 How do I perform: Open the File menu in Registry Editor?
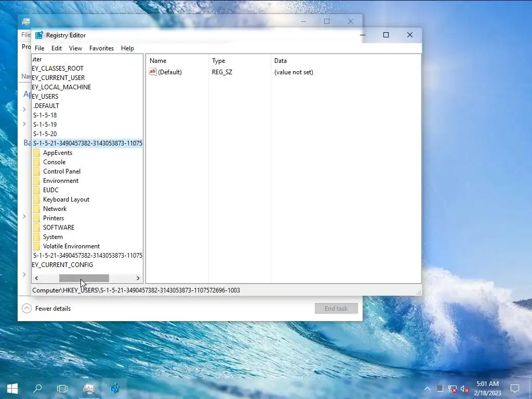[39, 48]
